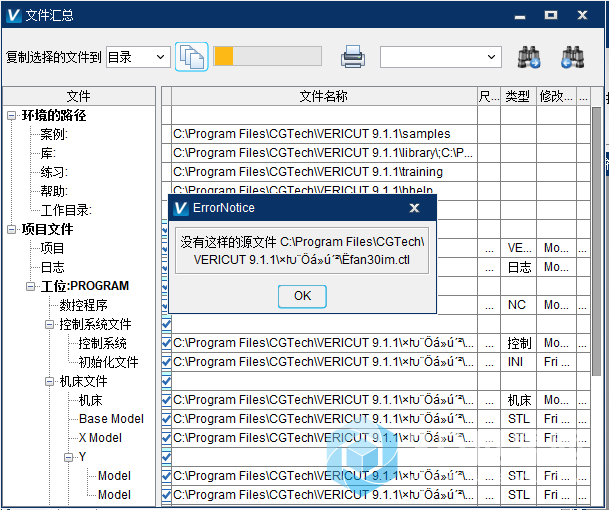Click the 类型 column header
Viewport: 609px width, 510px height.
[518, 96]
